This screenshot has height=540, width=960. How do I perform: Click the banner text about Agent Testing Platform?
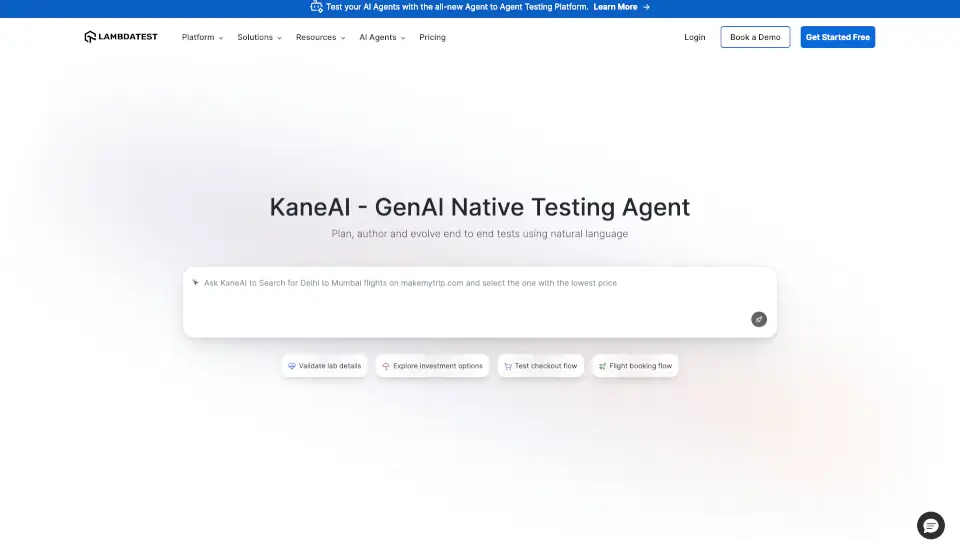point(457,7)
